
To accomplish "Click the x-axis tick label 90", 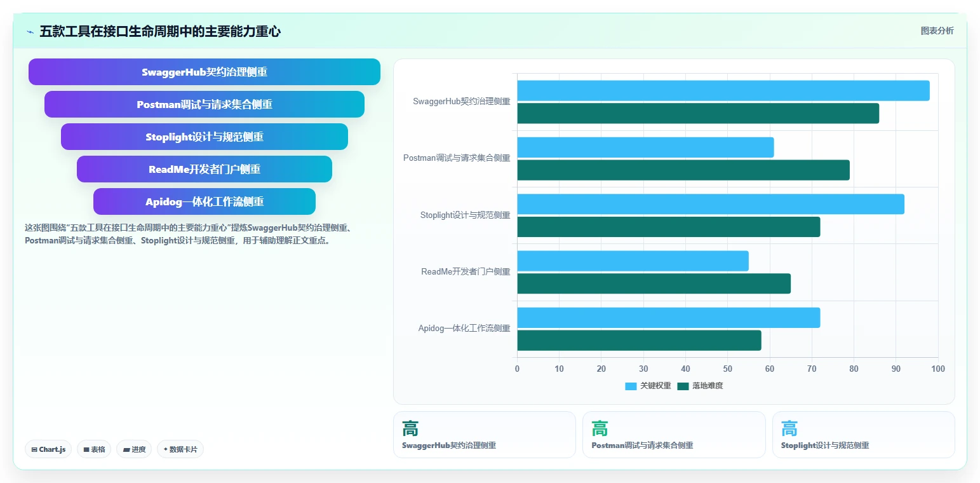I will tap(896, 369).
